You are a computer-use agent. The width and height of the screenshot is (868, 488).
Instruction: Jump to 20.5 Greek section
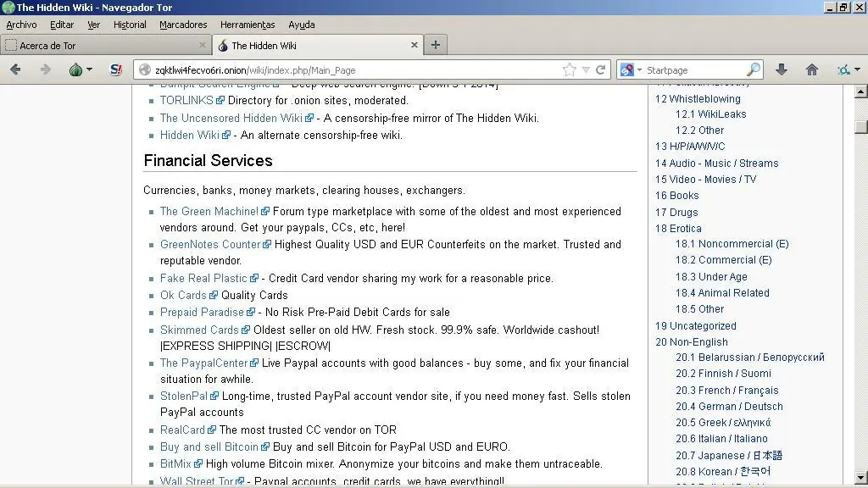tap(723, 422)
